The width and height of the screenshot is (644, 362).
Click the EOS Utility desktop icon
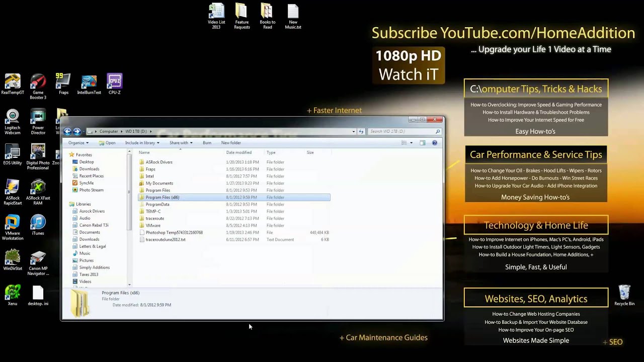pyautogui.click(x=13, y=154)
